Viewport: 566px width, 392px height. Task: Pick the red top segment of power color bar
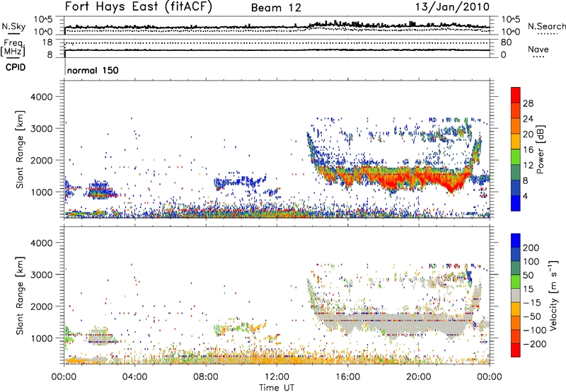point(516,96)
